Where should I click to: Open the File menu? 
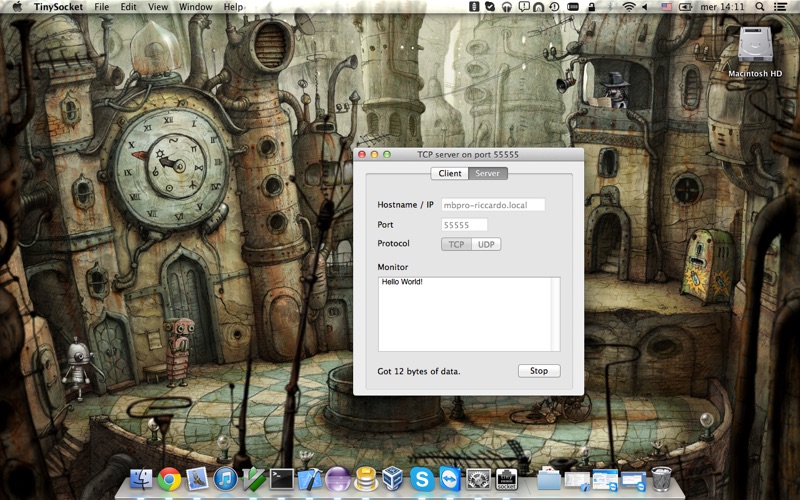click(102, 7)
